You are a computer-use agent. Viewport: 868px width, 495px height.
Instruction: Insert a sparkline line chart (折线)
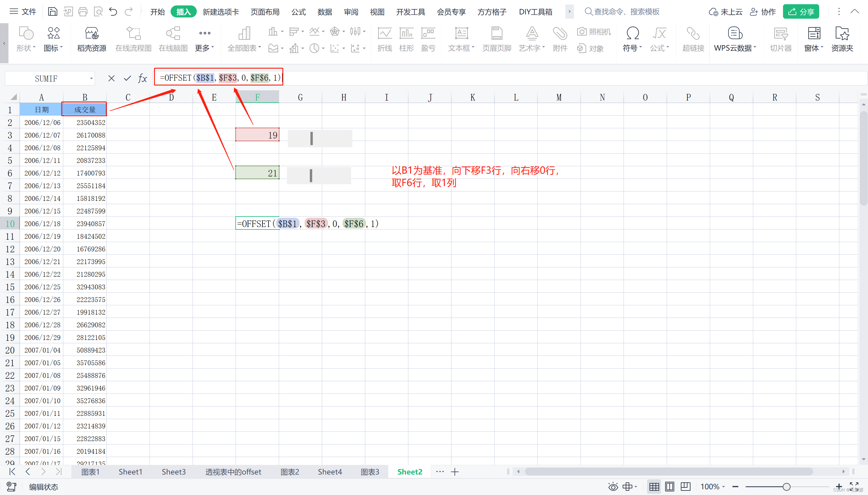click(x=385, y=39)
